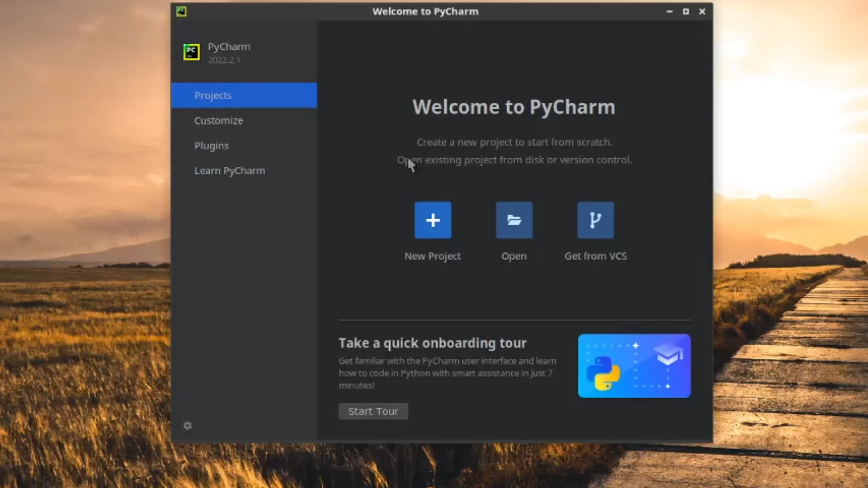Select the Open folder icon

coord(514,220)
